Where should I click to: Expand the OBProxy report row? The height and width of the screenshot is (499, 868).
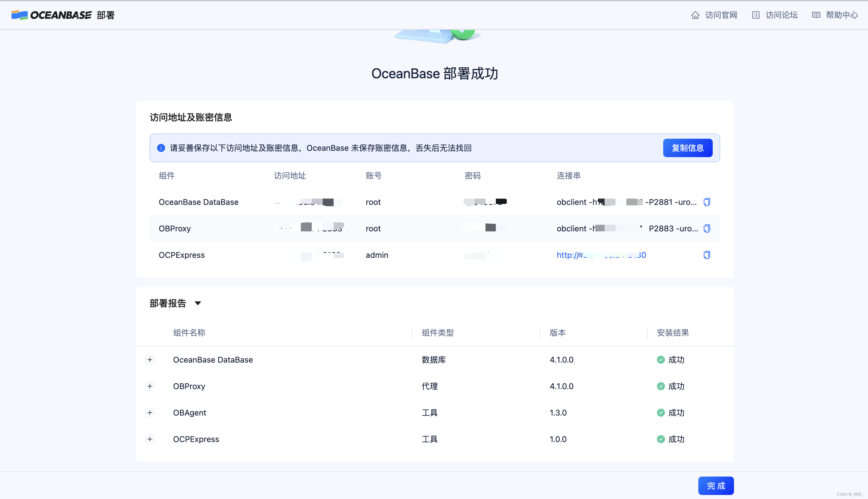150,386
